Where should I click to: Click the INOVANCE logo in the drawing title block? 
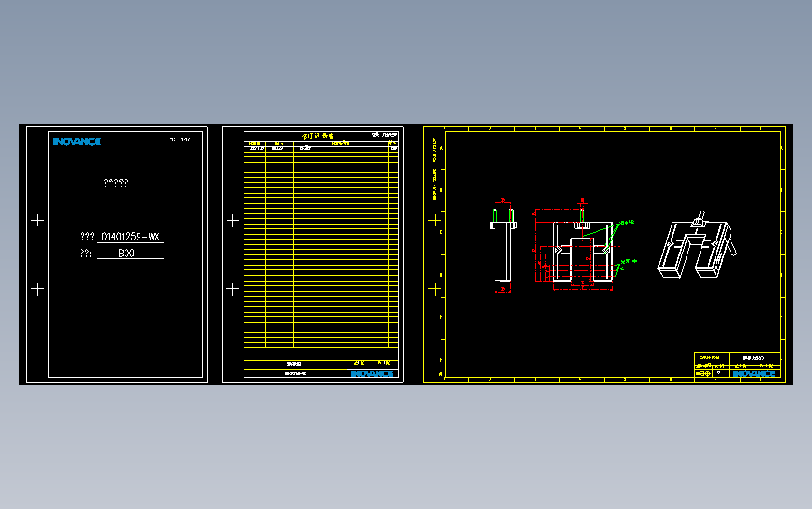pos(754,373)
